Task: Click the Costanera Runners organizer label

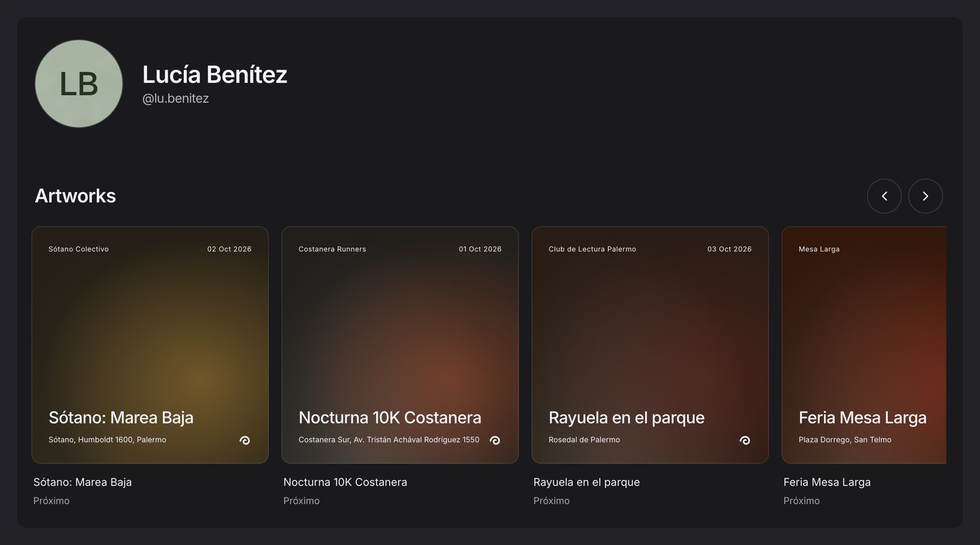Action: click(332, 249)
